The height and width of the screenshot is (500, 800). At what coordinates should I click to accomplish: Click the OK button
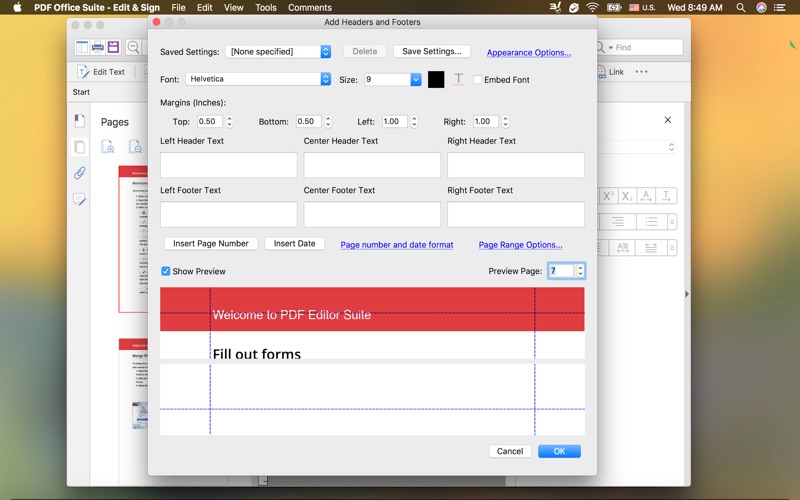click(x=559, y=451)
